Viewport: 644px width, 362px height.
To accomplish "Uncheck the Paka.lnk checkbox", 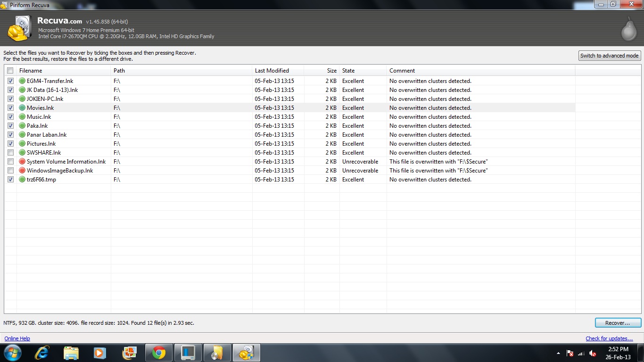I will point(10,126).
